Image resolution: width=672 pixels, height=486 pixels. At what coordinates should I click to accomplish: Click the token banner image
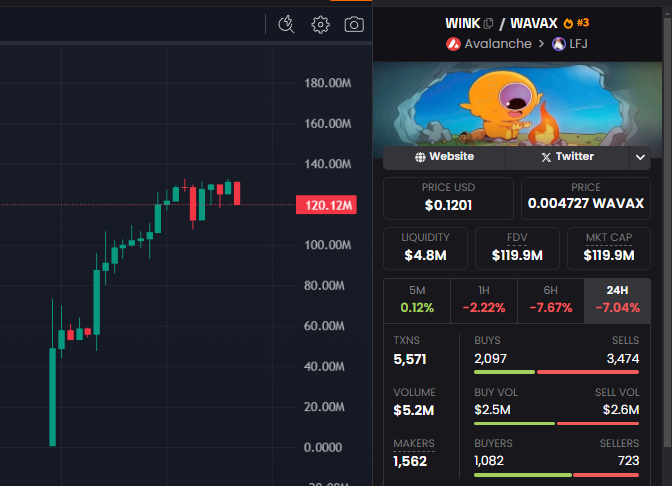(x=517, y=105)
